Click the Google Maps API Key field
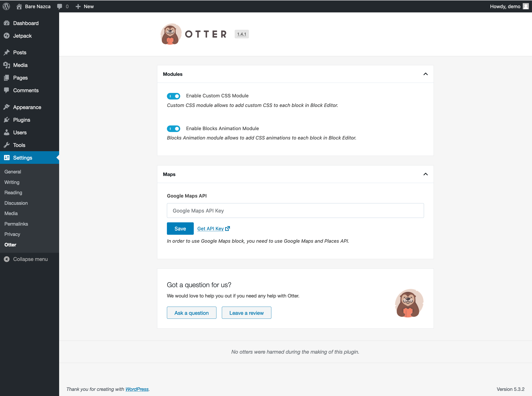532x396 pixels. 295,210
